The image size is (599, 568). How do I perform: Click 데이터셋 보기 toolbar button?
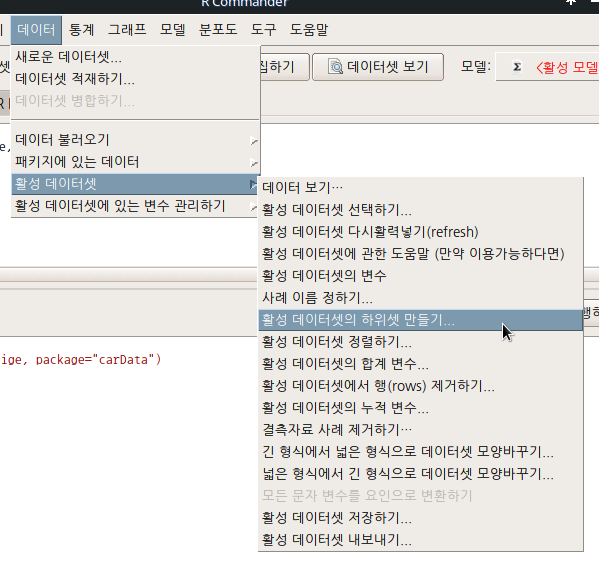(378, 67)
